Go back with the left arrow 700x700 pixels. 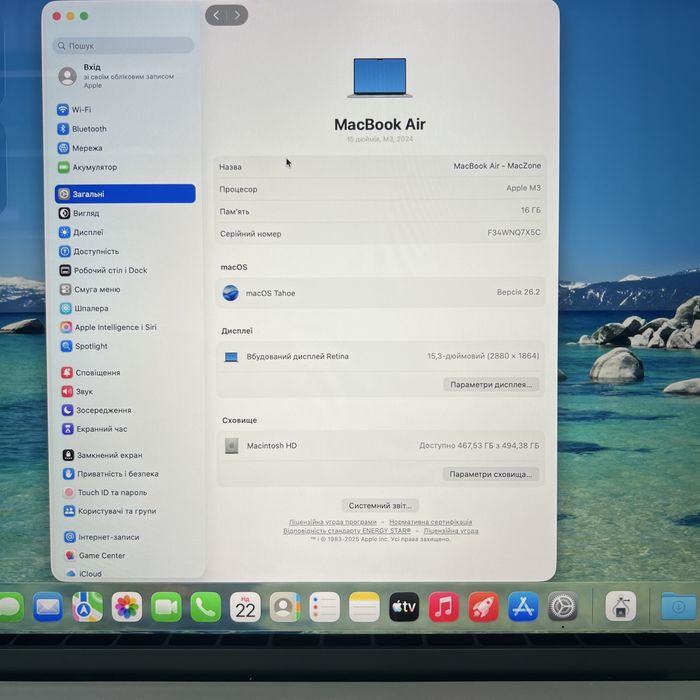point(216,16)
